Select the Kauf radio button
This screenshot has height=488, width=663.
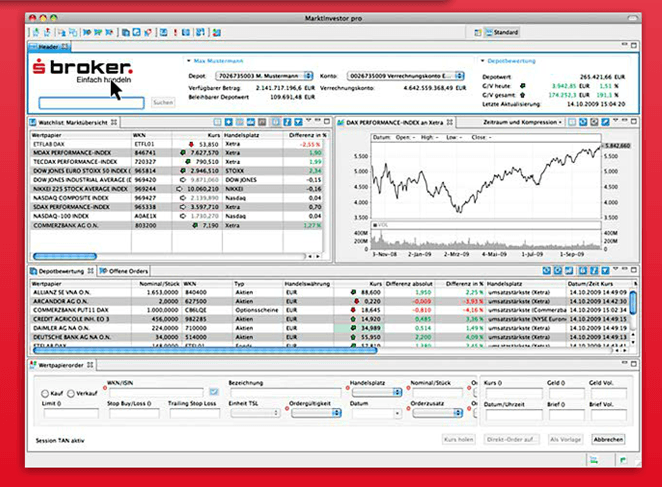coord(45,394)
